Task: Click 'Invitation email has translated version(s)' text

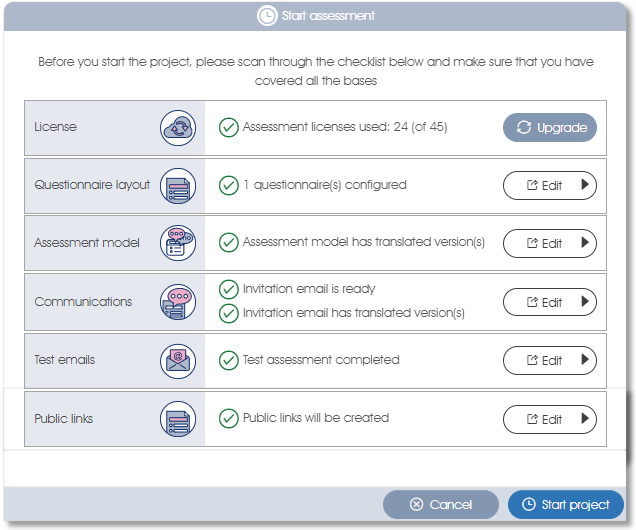Action: click(354, 313)
